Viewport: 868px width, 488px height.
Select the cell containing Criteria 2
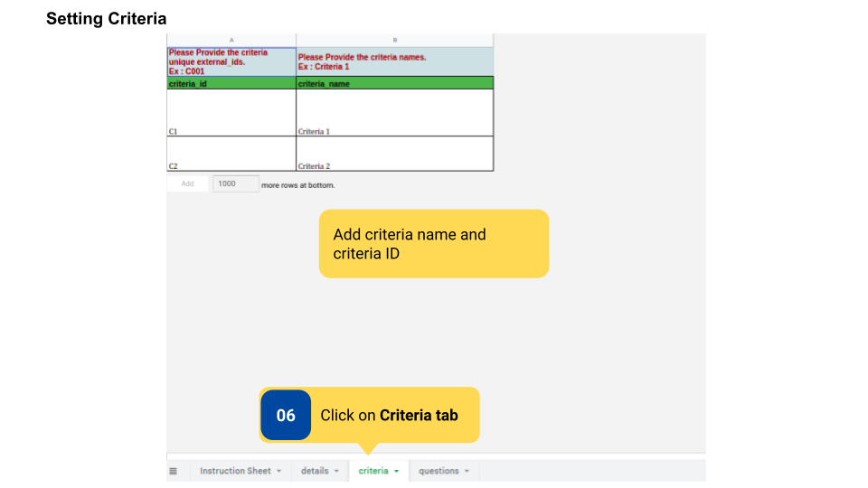(395, 154)
